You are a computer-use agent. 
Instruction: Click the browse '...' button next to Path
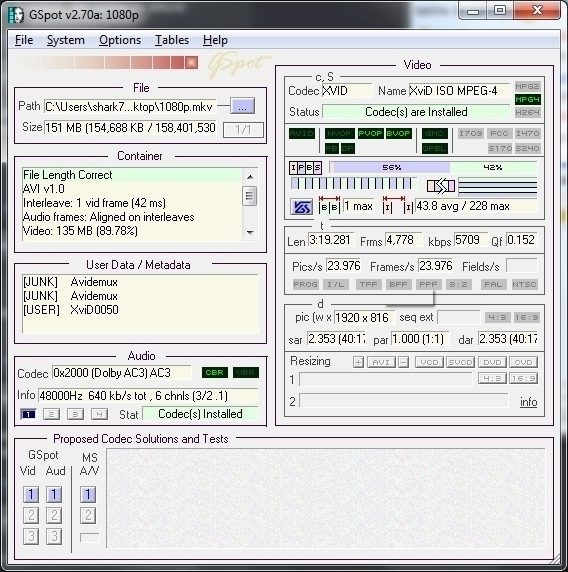point(243,106)
